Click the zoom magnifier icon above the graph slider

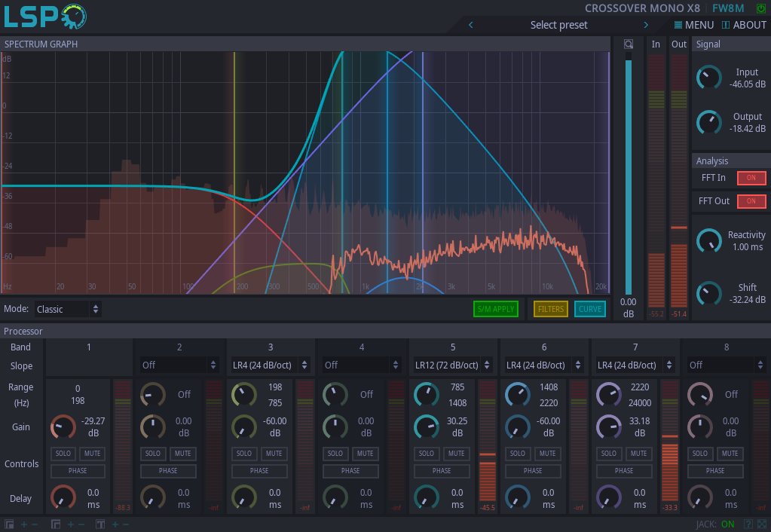(x=628, y=44)
